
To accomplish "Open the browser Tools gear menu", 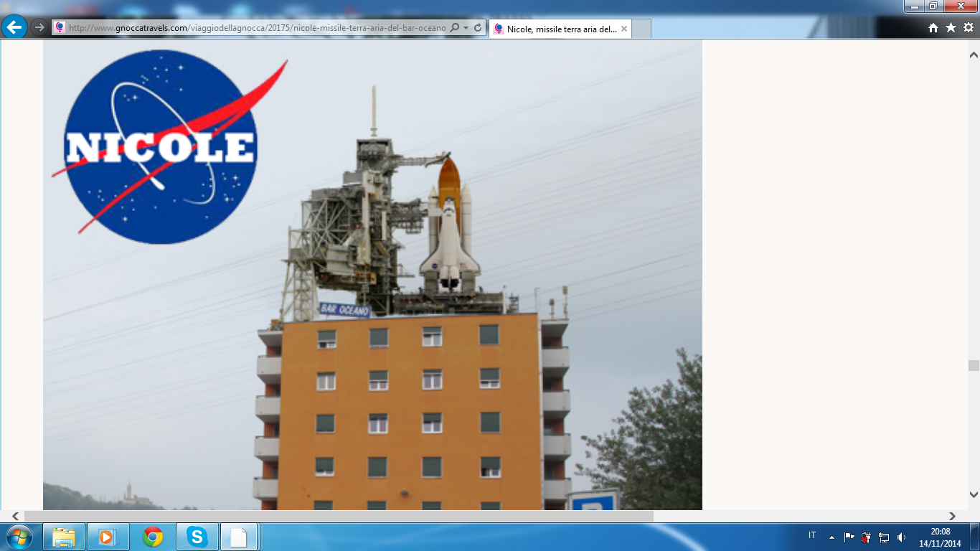I will point(968,28).
